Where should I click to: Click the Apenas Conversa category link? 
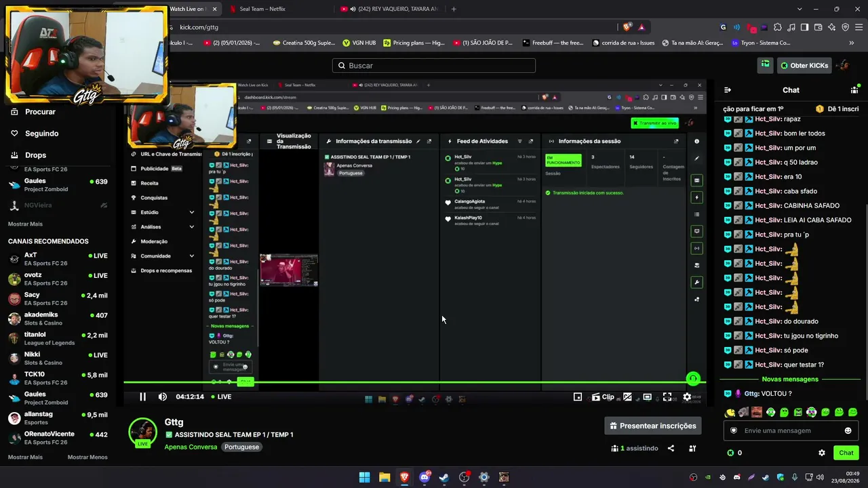pos(191,447)
